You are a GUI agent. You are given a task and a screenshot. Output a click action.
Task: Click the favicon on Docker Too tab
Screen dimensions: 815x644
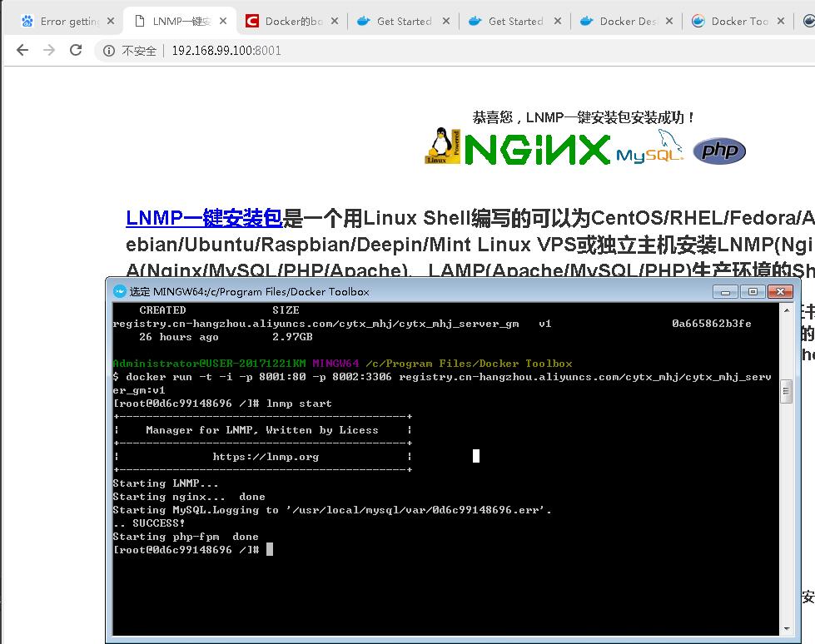tap(698, 22)
